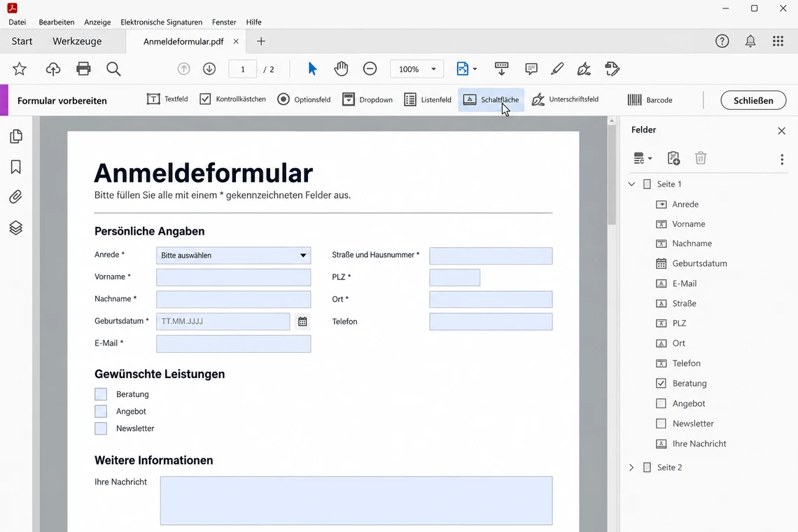
Task: Select the Listenfeld field tool
Action: coord(428,99)
